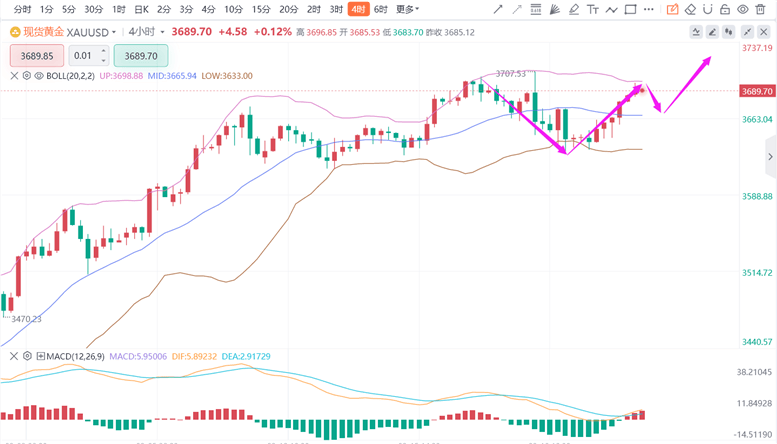
Task: Toggle the orange drawing mode button
Action: [673, 9]
